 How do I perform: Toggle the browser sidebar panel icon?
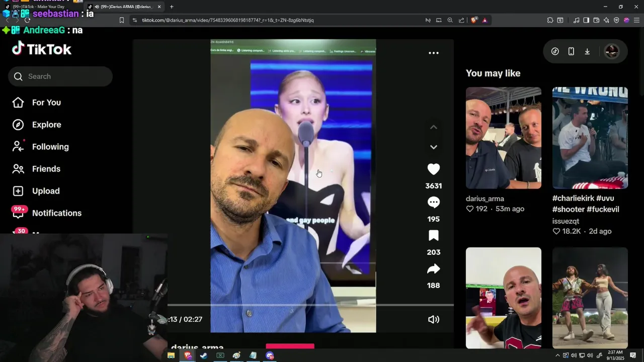[x=586, y=20]
